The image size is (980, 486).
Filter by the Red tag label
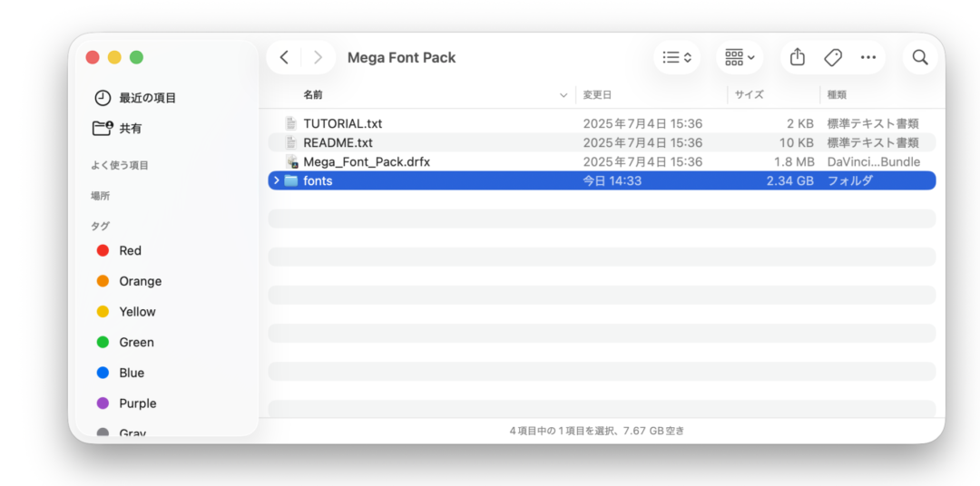[x=130, y=250]
